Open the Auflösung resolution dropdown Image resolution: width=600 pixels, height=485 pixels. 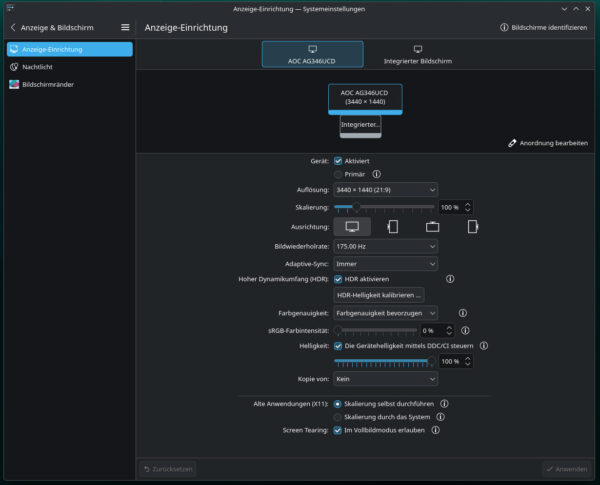[386, 189]
